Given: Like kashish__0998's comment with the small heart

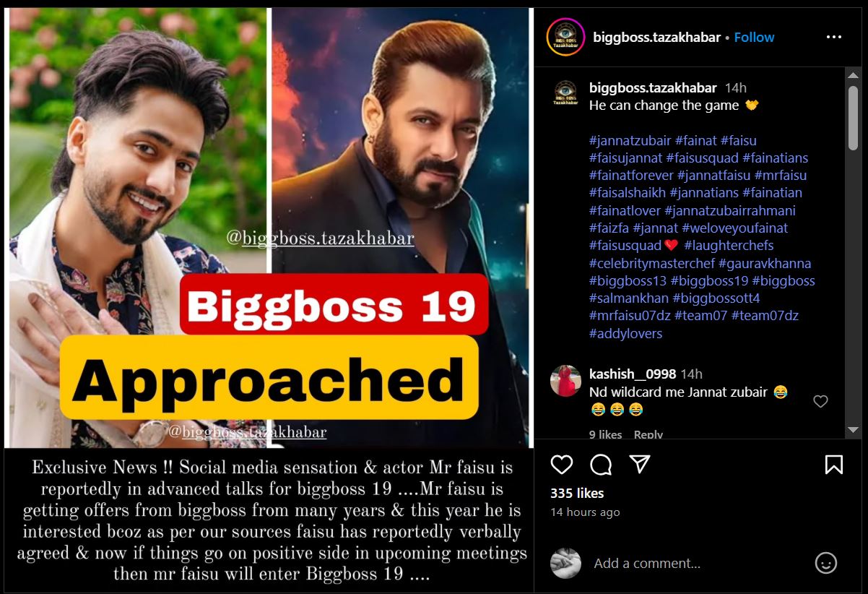Looking at the screenshot, I should [x=820, y=401].
